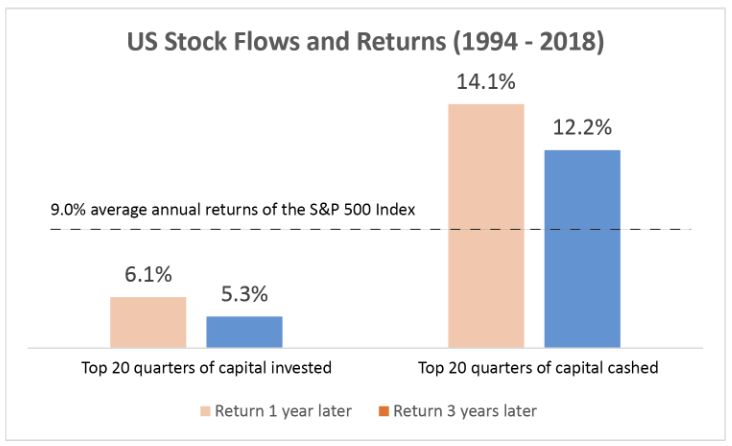This screenshot has width=732, height=446.
Task: Click the short blue bar labeled 5.3%
Action: pos(244,331)
